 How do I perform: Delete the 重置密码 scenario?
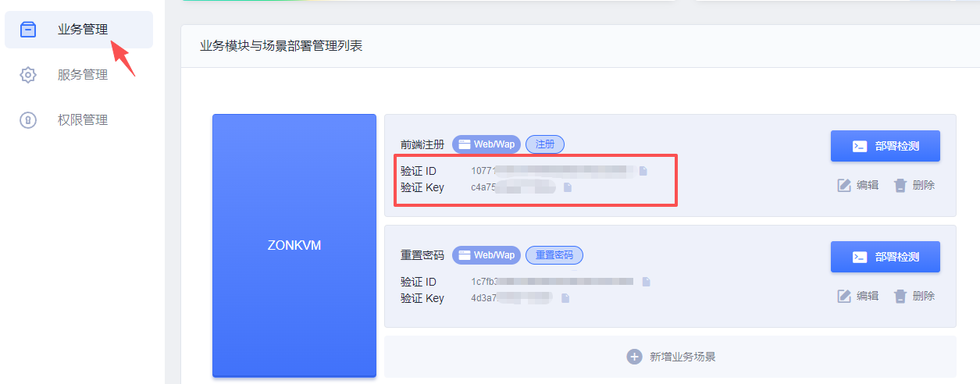point(914,296)
